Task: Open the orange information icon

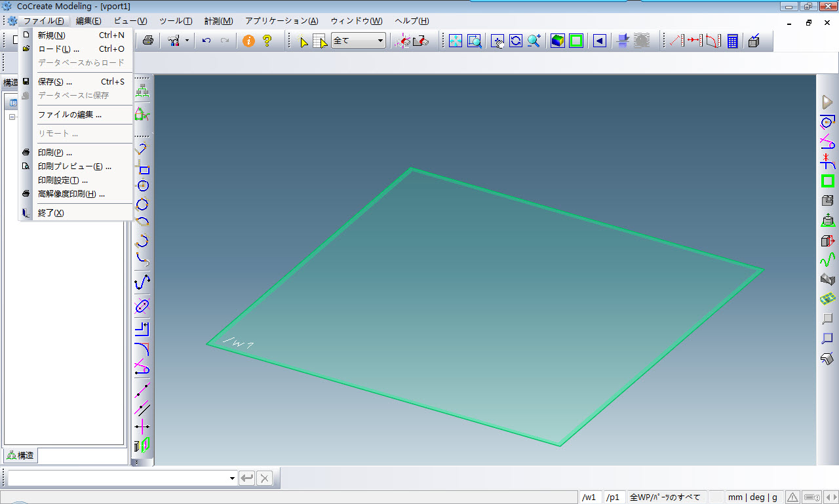Action: pos(248,41)
